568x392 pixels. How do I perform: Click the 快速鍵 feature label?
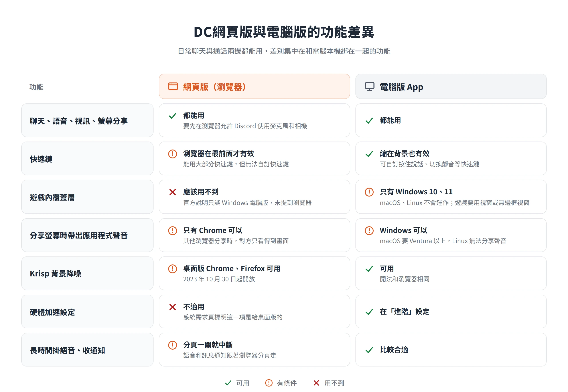pyautogui.click(x=41, y=159)
